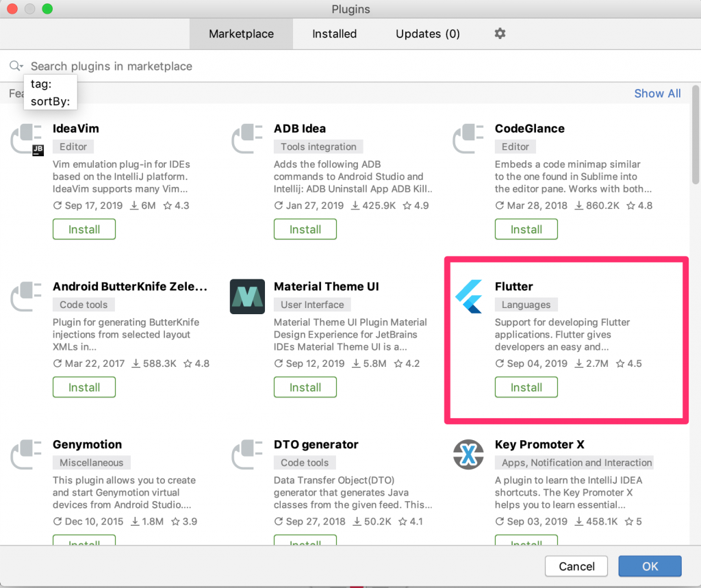Install the IdeaVim plugin
Image resolution: width=701 pixels, height=588 pixels.
coord(84,229)
